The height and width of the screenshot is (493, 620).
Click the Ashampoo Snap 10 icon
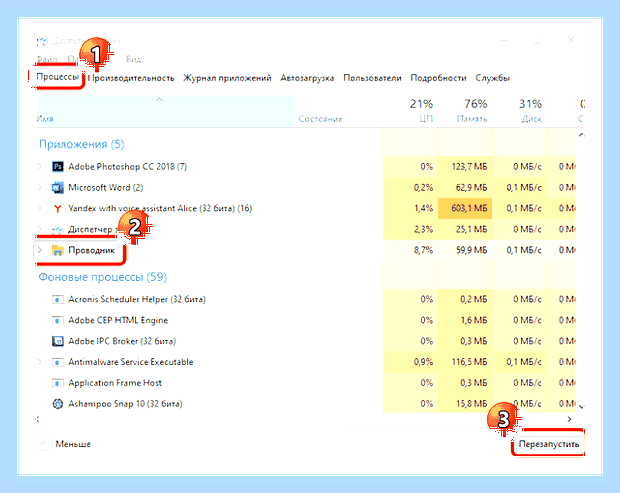[58, 404]
